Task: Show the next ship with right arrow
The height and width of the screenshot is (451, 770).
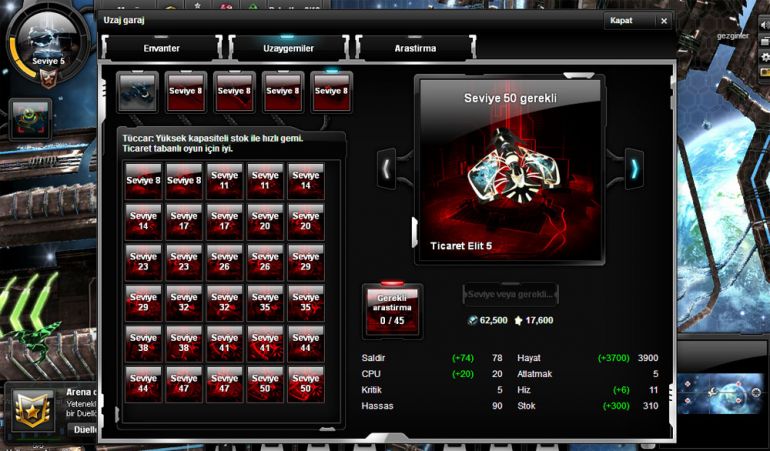Action: 633,167
